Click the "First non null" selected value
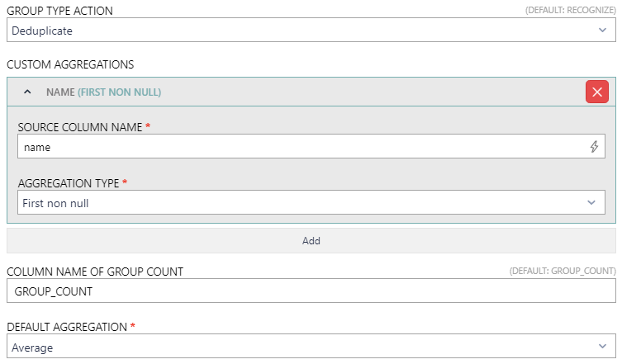 point(56,202)
